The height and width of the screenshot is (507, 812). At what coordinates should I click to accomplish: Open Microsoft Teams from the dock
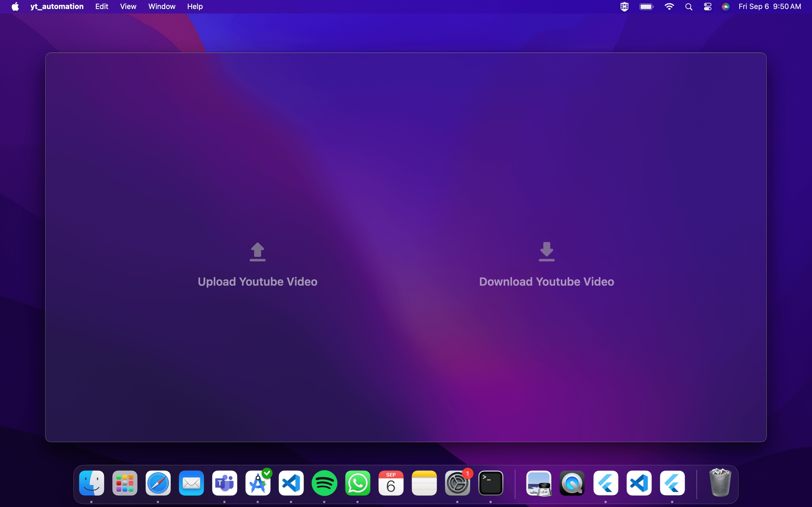[x=224, y=483]
